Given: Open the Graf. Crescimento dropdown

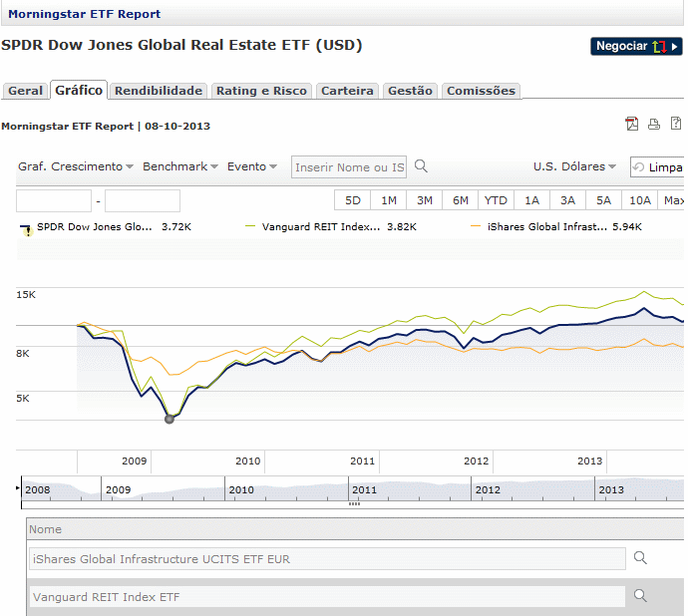Looking at the screenshot, I should 76,166.
